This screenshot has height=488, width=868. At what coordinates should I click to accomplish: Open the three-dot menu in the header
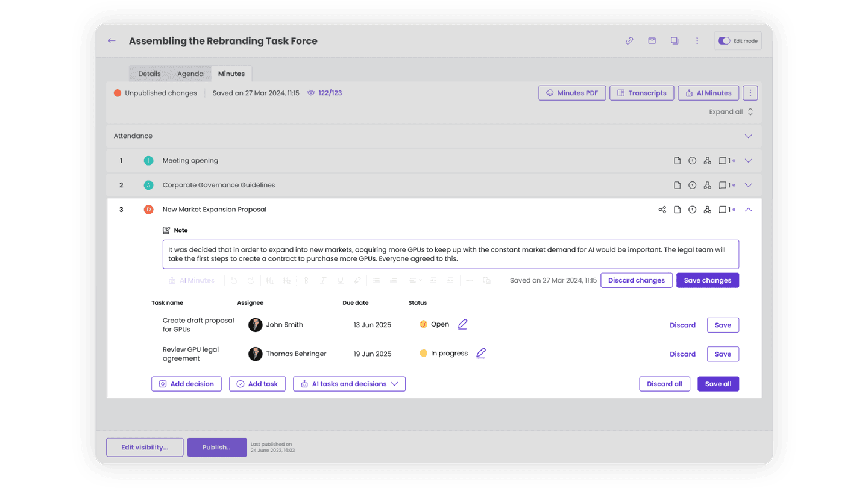point(697,41)
